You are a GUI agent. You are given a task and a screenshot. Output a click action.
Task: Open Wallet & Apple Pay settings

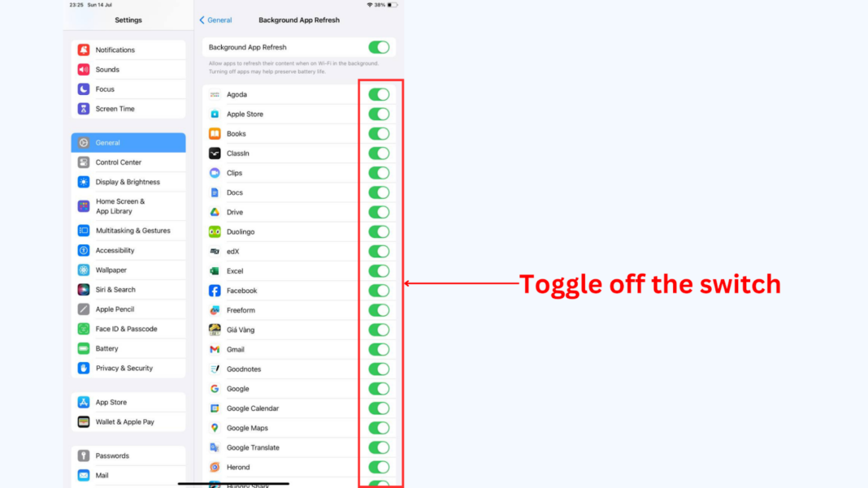[x=128, y=422]
